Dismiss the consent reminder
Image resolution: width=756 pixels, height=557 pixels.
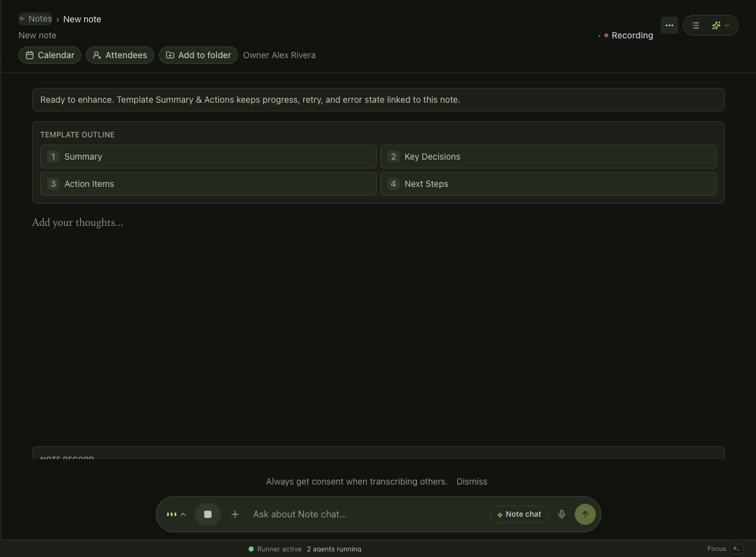pos(472,481)
